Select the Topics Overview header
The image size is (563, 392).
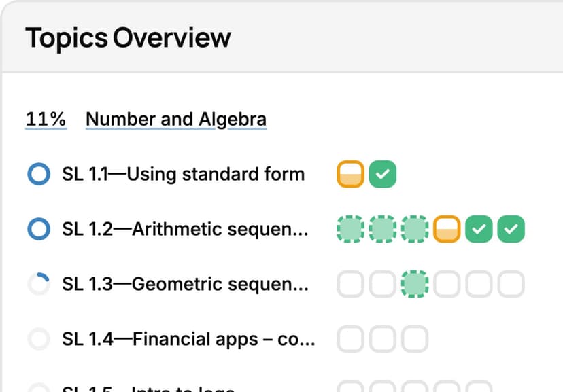(128, 38)
